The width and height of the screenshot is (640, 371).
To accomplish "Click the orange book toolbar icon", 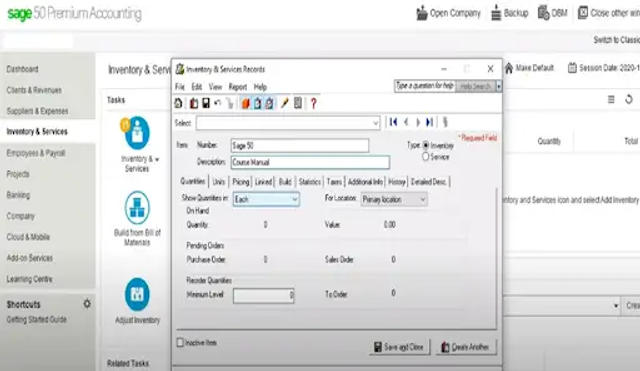I will coord(245,103).
